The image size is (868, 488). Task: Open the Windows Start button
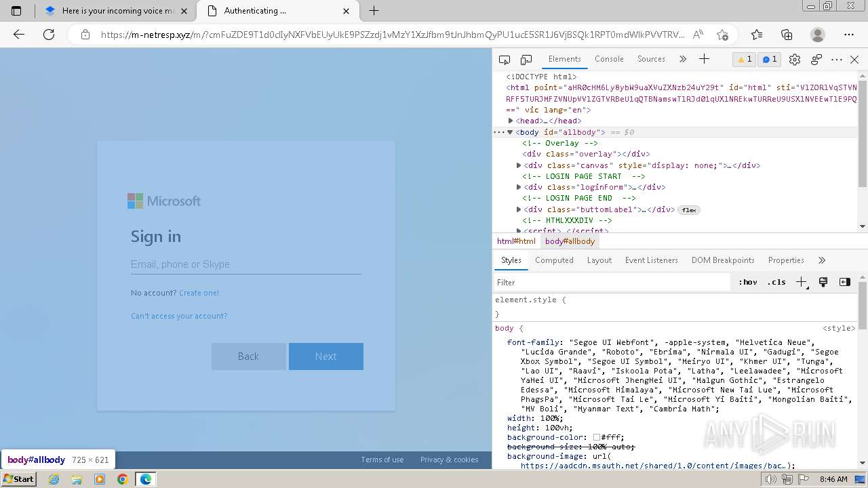(x=18, y=479)
